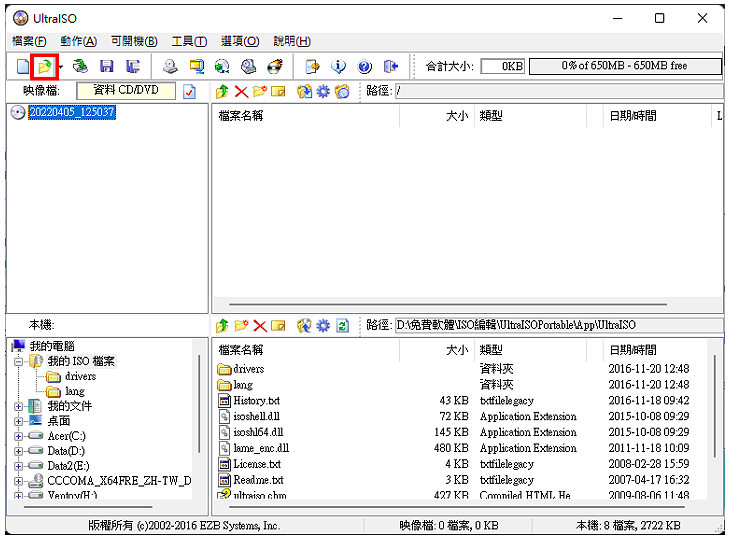Click rename icon in the local pane toolbar
Screen dimensions: 736x542
pos(278,326)
